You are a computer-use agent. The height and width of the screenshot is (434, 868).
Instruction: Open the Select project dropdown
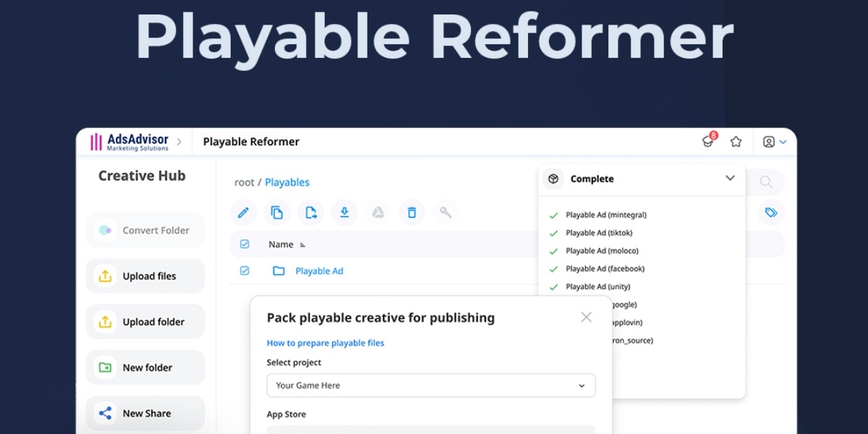[431, 386]
